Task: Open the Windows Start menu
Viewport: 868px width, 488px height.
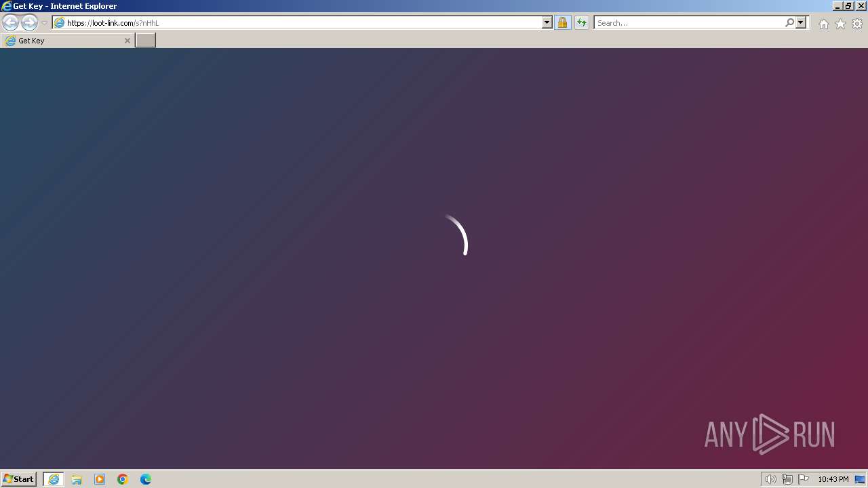Action: point(19,479)
